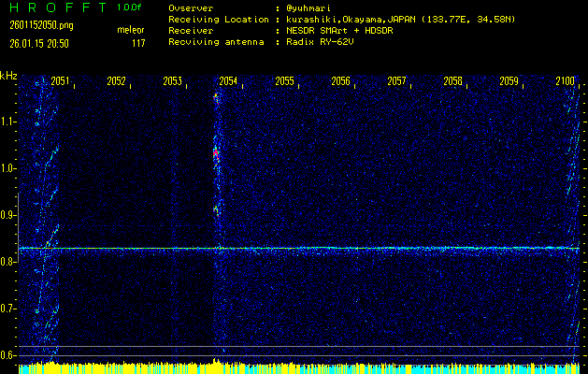Click the 2100 time marker
The height and width of the screenshot is (374, 588).
(566, 81)
